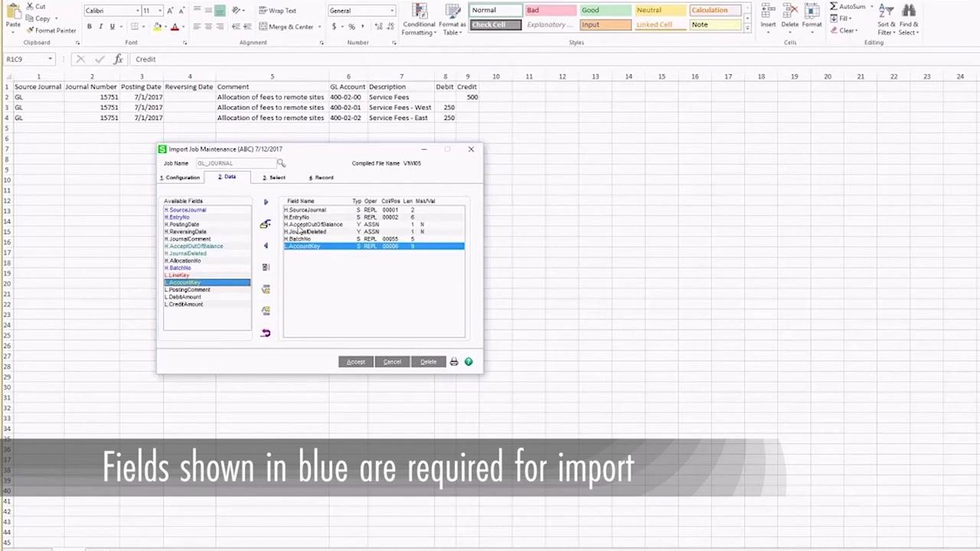
Task: Click the cell containing Service Fees - West
Action: pos(401,107)
